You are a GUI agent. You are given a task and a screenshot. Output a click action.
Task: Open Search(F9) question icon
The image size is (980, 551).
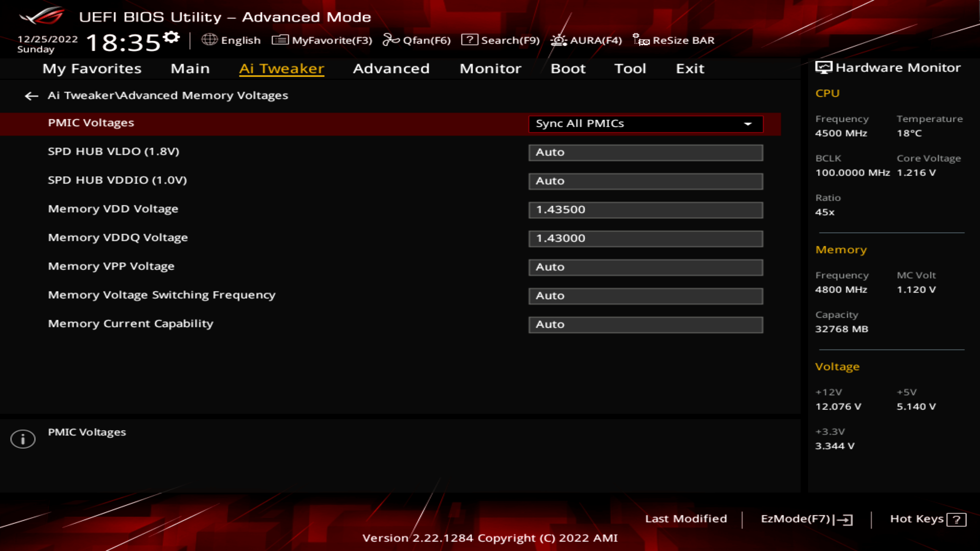coord(470,40)
